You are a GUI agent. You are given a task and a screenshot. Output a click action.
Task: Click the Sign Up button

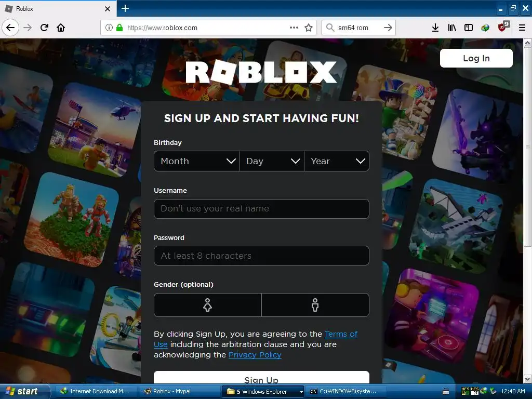[x=262, y=378]
